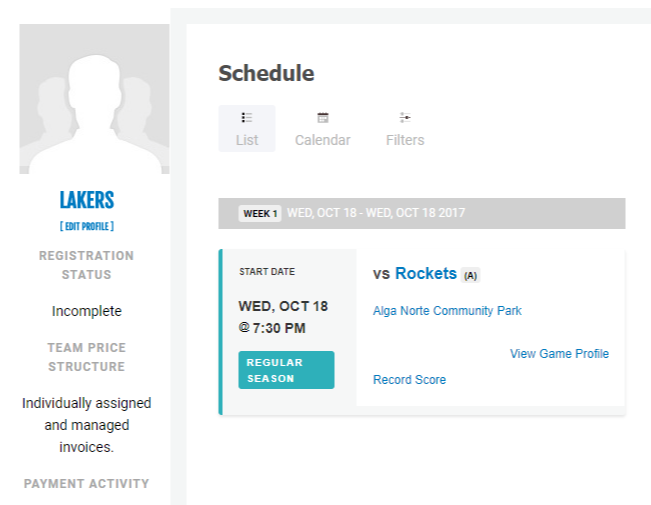Click the Regular Season badge
This screenshot has width=651, height=505.
[x=286, y=370]
